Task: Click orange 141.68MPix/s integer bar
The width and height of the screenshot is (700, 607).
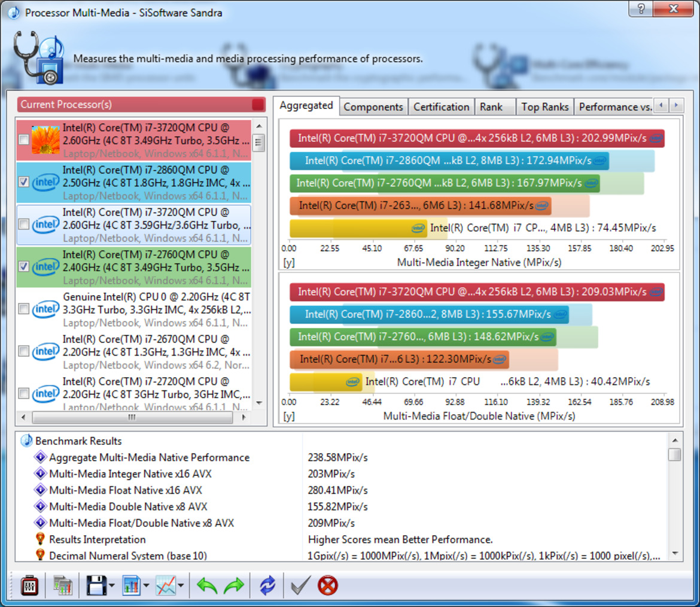Action: (x=421, y=205)
